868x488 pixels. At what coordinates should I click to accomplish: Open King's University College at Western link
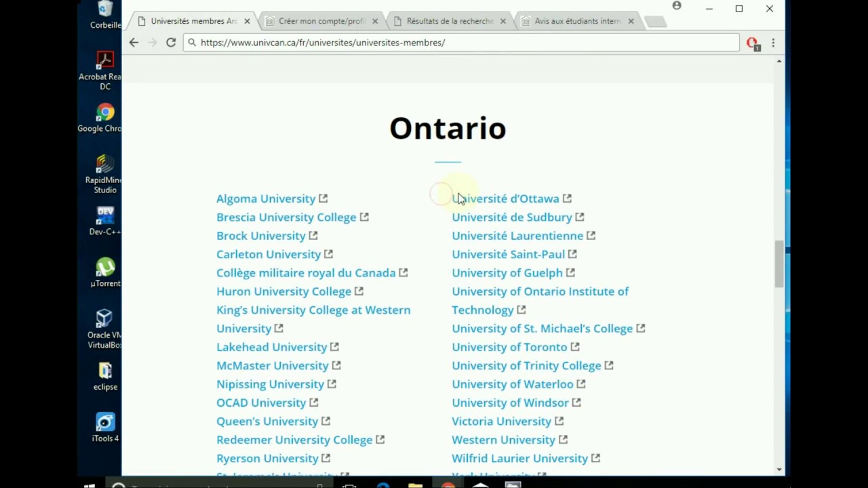[313, 319]
